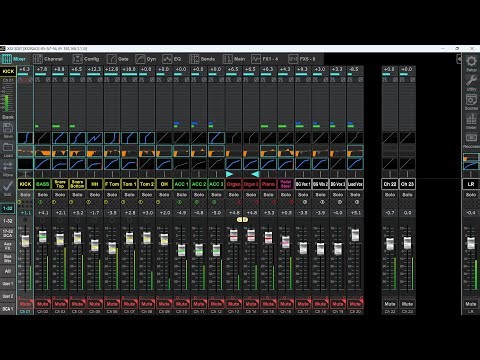Select the Ch 23 channel name label
480x360 pixels.
[x=407, y=184]
